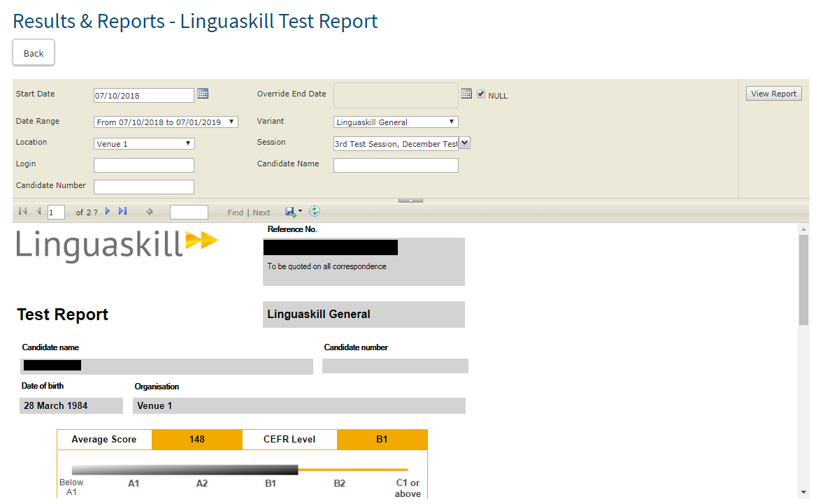Open the Variant dropdown
Viewport: 818px width, 504px height.
(396, 122)
